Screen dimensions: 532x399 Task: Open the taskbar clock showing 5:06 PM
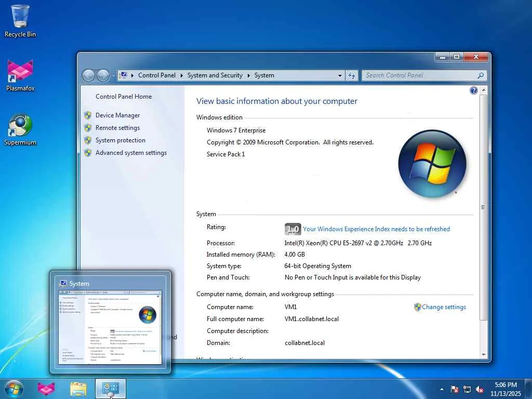506,389
